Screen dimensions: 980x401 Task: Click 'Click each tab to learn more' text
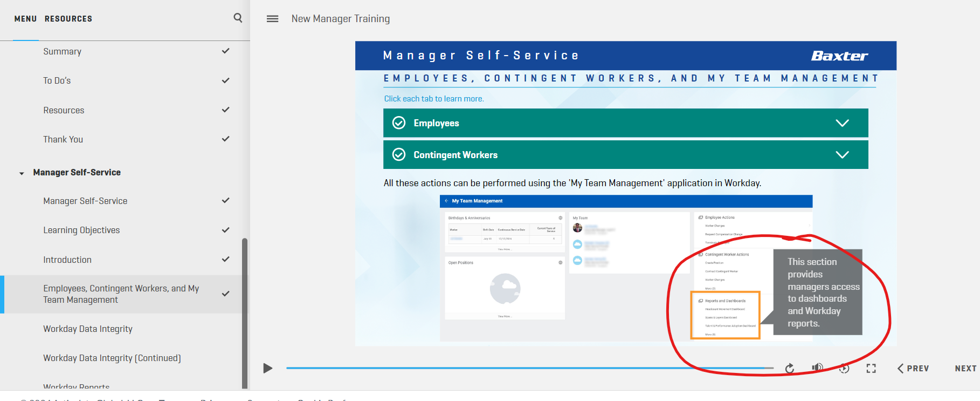pyautogui.click(x=434, y=99)
